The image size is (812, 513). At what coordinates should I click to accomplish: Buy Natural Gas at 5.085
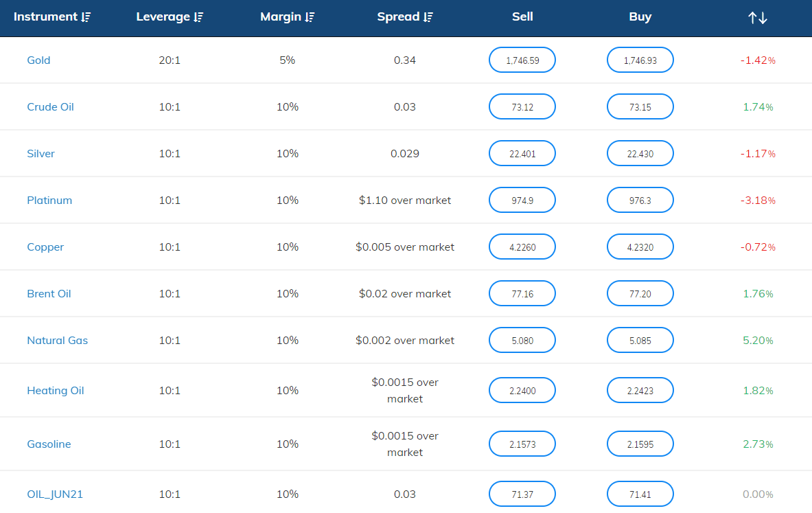pyautogui.click(x=640, y=341)
